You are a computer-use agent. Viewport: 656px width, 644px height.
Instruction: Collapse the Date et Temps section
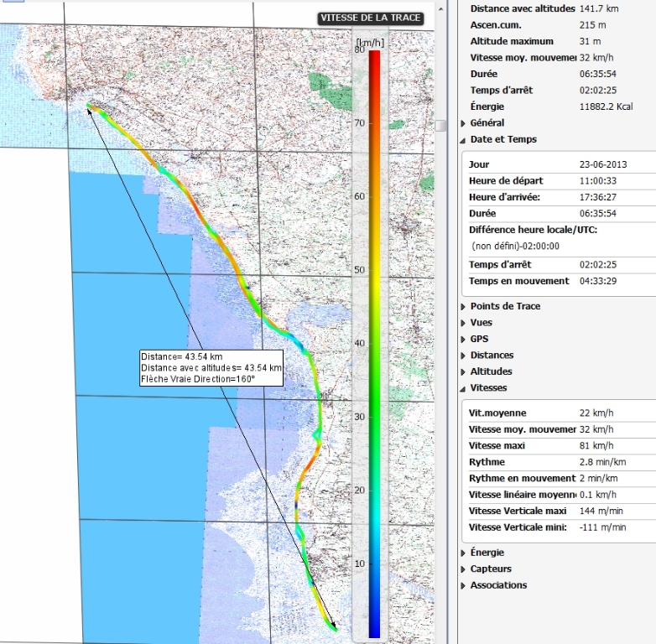click(463, 140)
